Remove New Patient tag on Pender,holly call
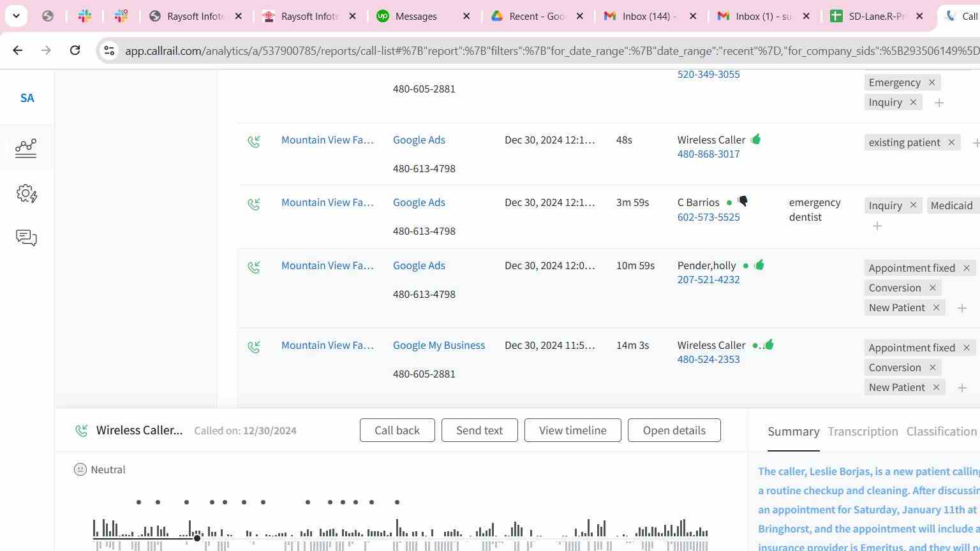980x551 pixels. coord(936,307)
